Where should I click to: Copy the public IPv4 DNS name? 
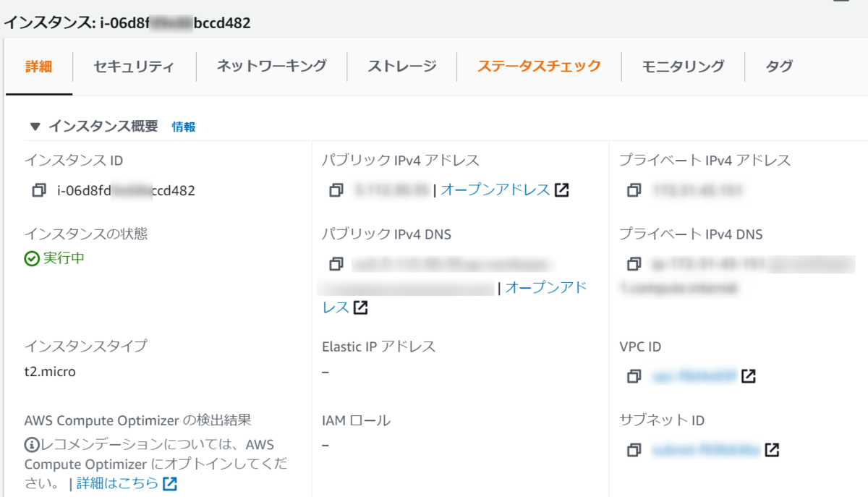[x=336, y=263]
